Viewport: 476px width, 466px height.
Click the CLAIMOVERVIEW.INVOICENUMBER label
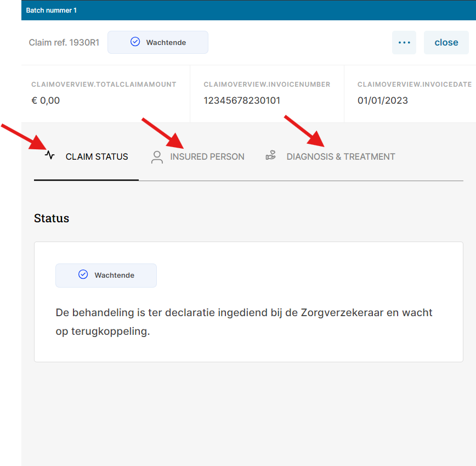[267, 85]
